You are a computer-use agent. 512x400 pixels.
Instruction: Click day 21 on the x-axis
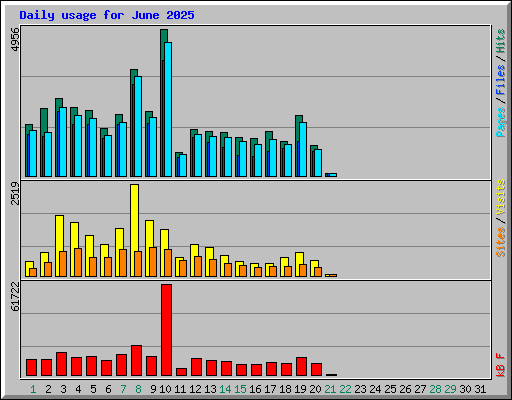coord(330,389)
